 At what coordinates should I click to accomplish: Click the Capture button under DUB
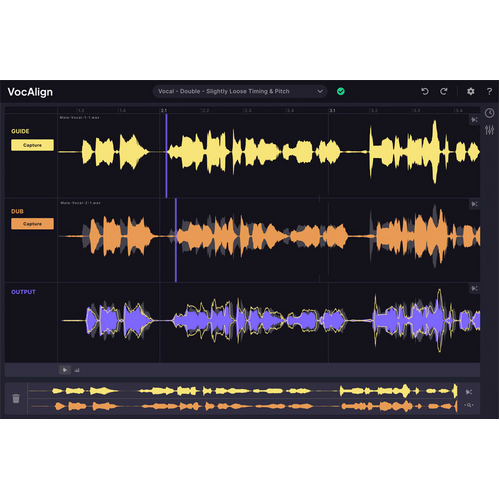point(32,224)
